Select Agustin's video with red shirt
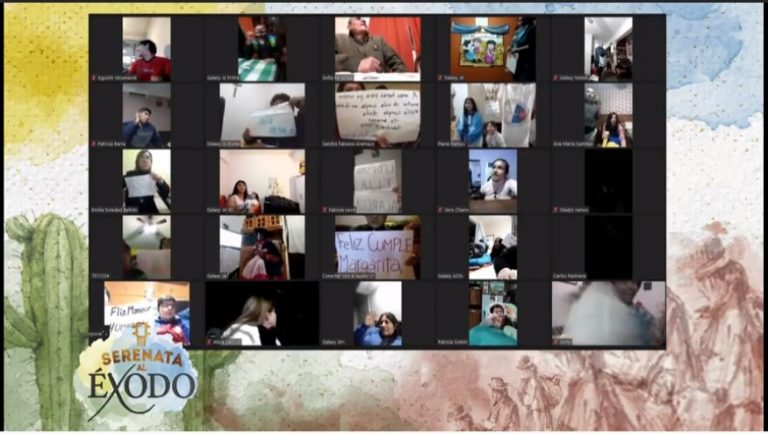The height and width of the screenshot is (434, 768). point(146,47)
